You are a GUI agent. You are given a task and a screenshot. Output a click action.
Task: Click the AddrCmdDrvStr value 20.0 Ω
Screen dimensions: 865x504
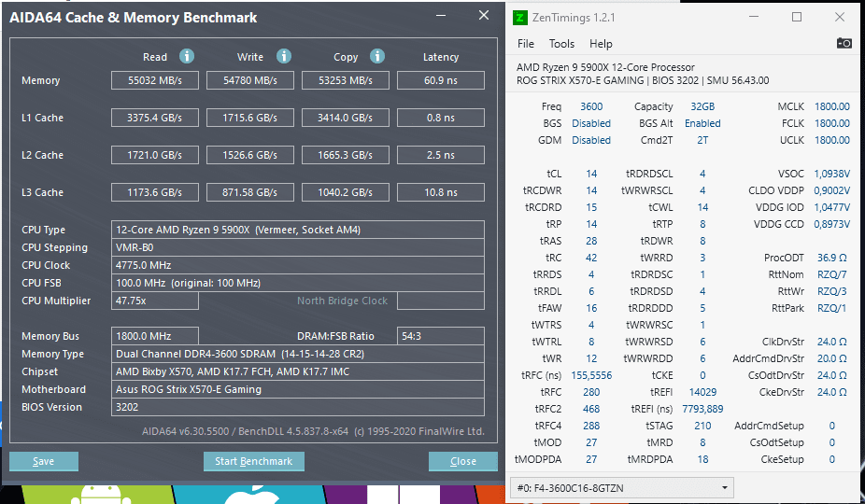pos(832,358)
